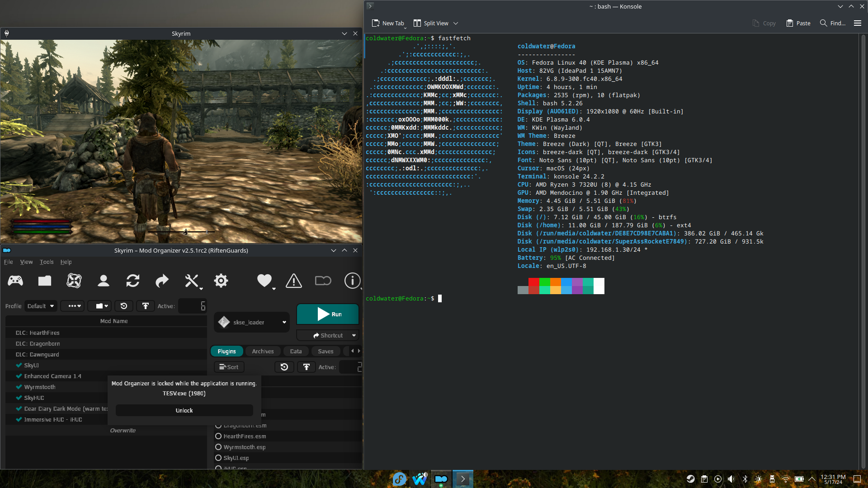868x488 pixels.
Task: Switch to the Saves tab
Action: tap(325, 351)
